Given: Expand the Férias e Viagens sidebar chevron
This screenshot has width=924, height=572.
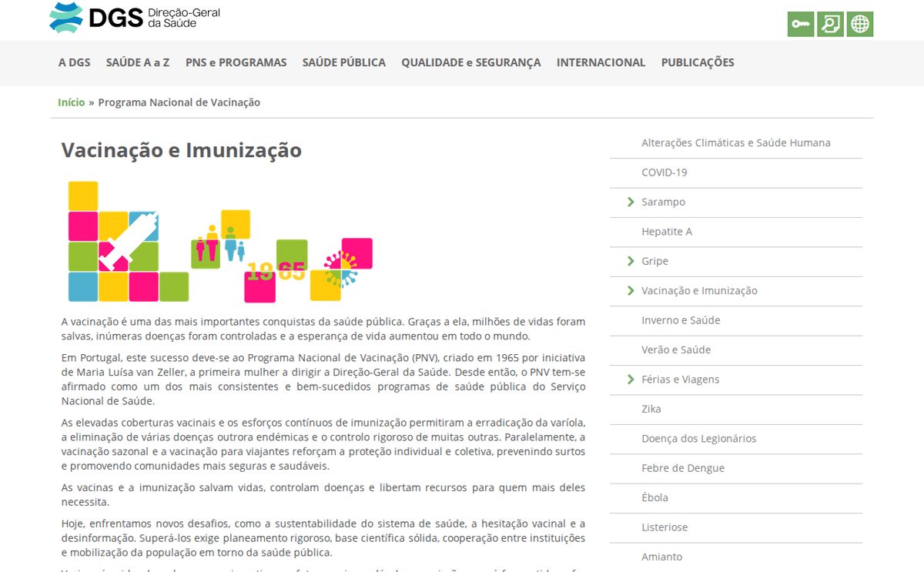Looking at the screenshot, I should click(x=631, y=379).
